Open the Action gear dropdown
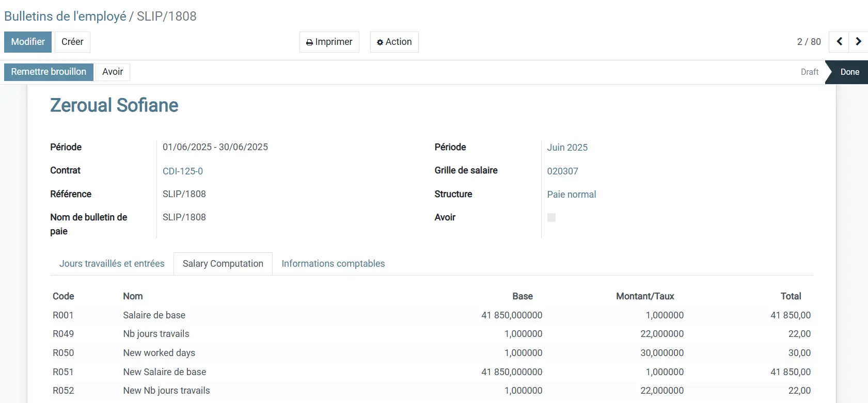Viewport: 868px width, 403px height. [394, 42]
